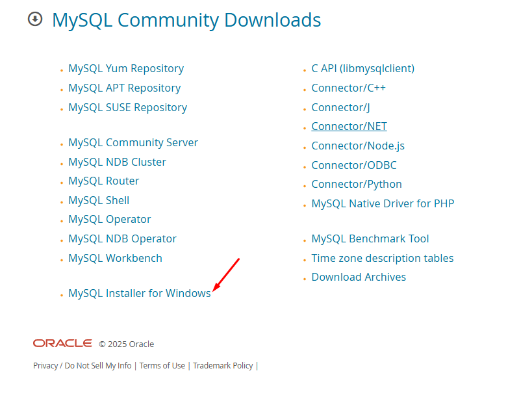Open the Terms of Use footer link

pyautogui.click(x=162, y=366)
